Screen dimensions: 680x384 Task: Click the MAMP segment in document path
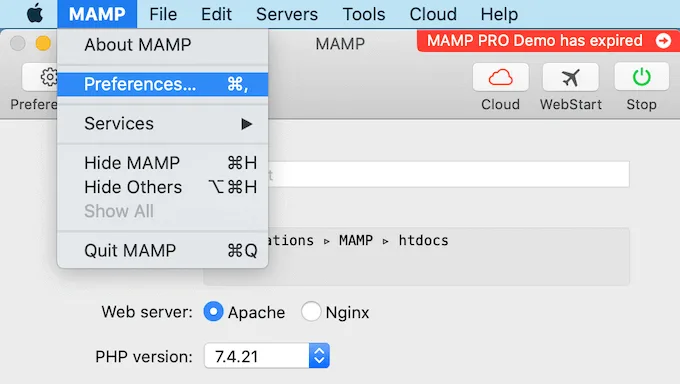click(x=356, y=240)
